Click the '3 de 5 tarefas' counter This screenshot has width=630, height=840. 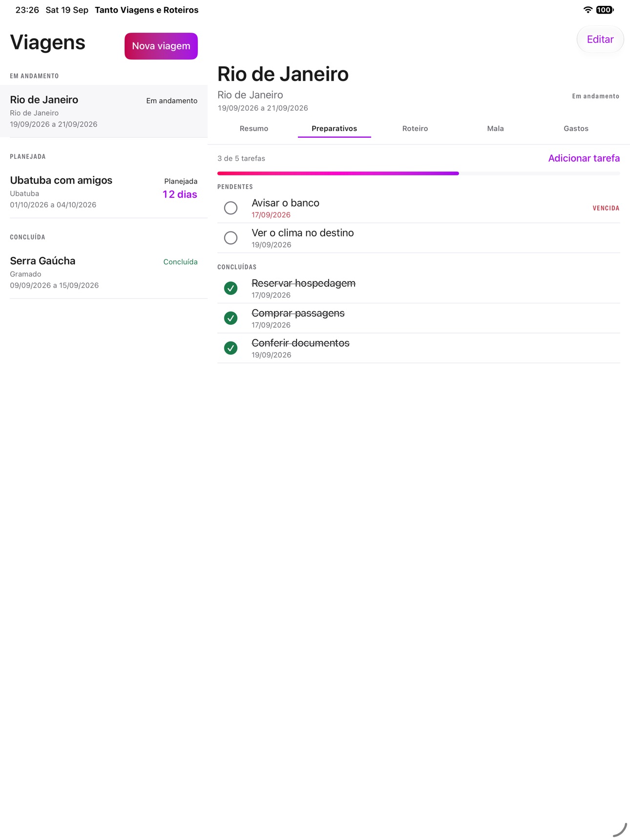tap(241, 158)
